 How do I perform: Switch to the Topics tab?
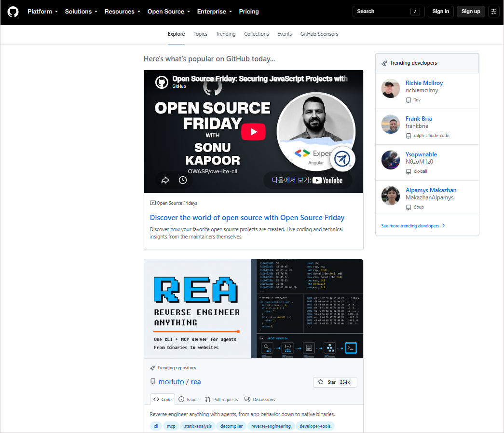[x=200, y=34]
